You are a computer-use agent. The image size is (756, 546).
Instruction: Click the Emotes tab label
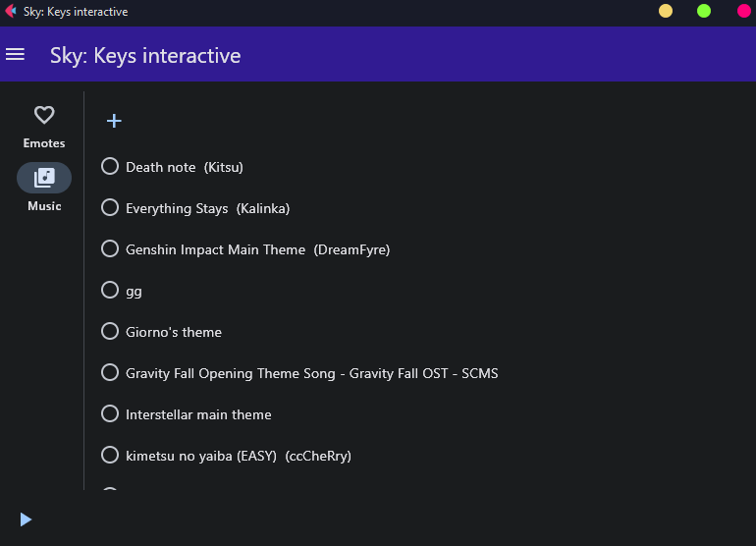(44, 143)
